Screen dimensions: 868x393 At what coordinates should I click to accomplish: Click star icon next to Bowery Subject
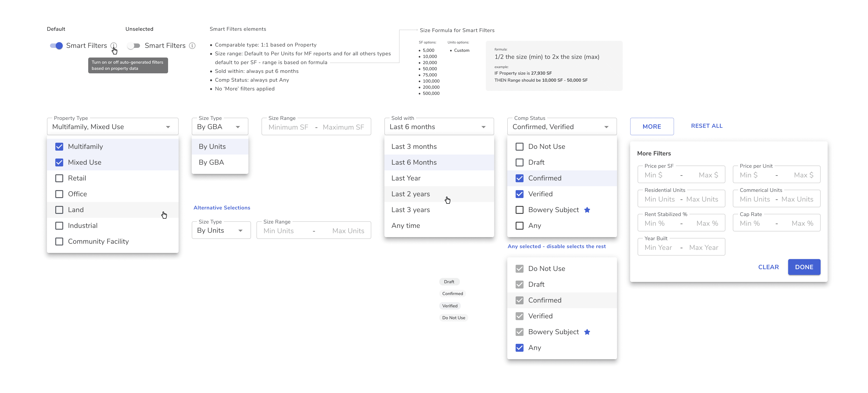(587, 210)
